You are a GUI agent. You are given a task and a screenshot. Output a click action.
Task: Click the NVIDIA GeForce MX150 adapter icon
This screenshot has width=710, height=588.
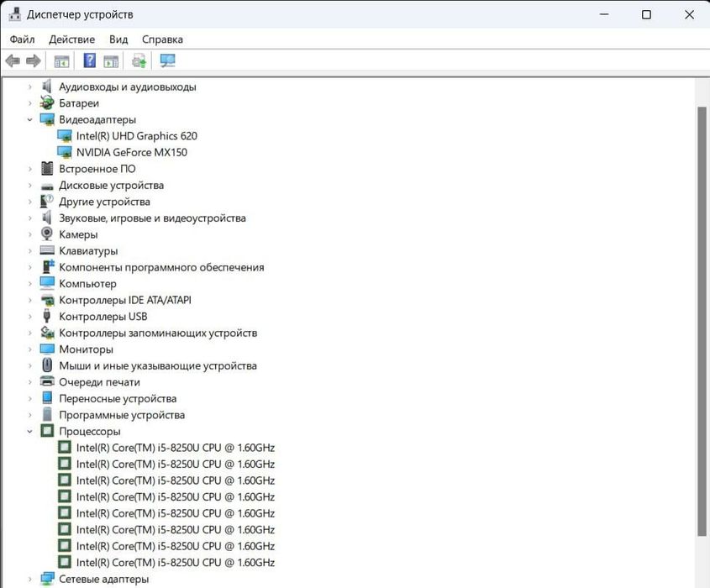pyautogui.click(x=65, y=152)
